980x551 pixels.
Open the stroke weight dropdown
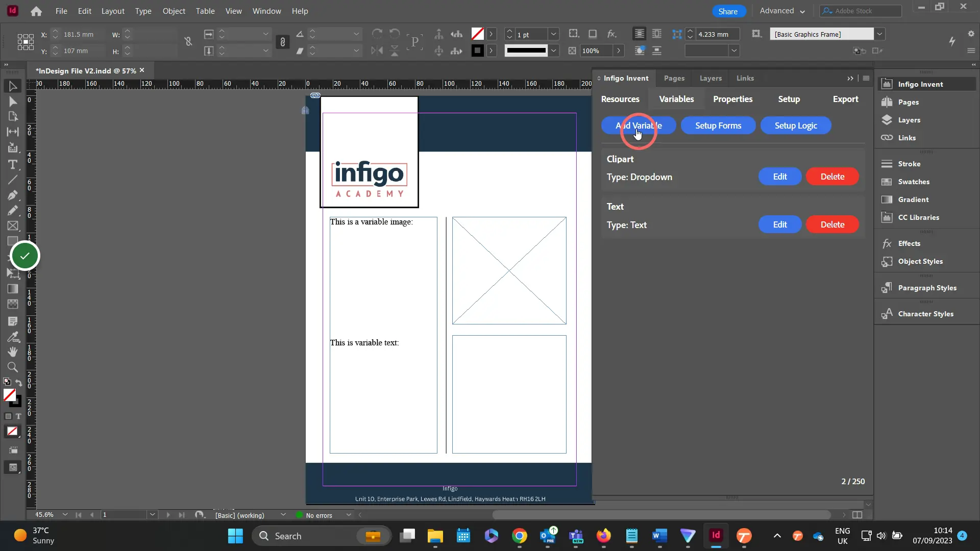[553, 34]
